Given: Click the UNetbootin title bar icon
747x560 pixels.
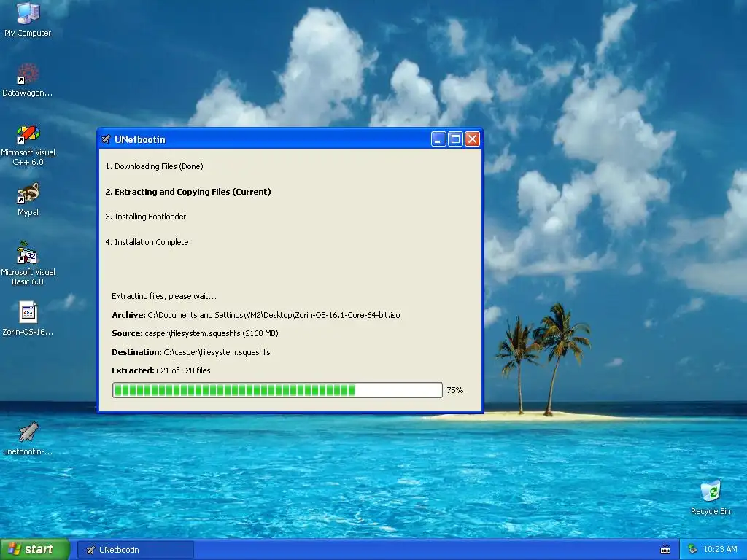Looking at the screenshot, I should [x=106, y=139].
